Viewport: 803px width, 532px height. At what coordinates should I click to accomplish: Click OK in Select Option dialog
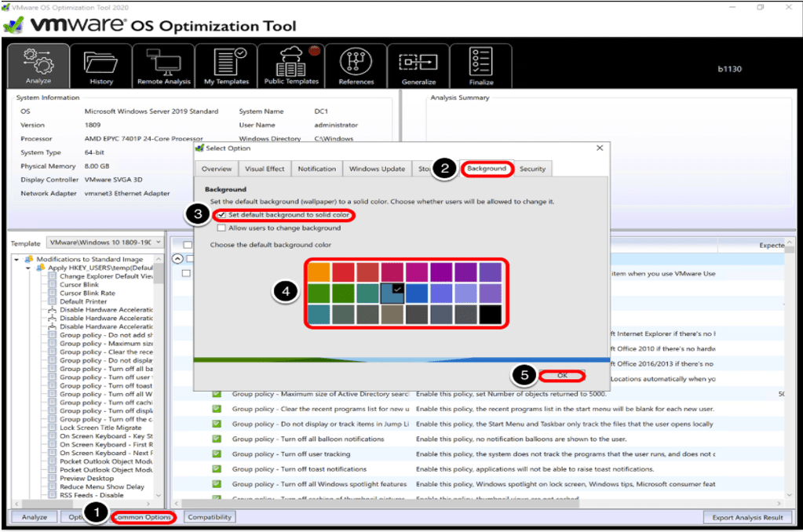562,376
